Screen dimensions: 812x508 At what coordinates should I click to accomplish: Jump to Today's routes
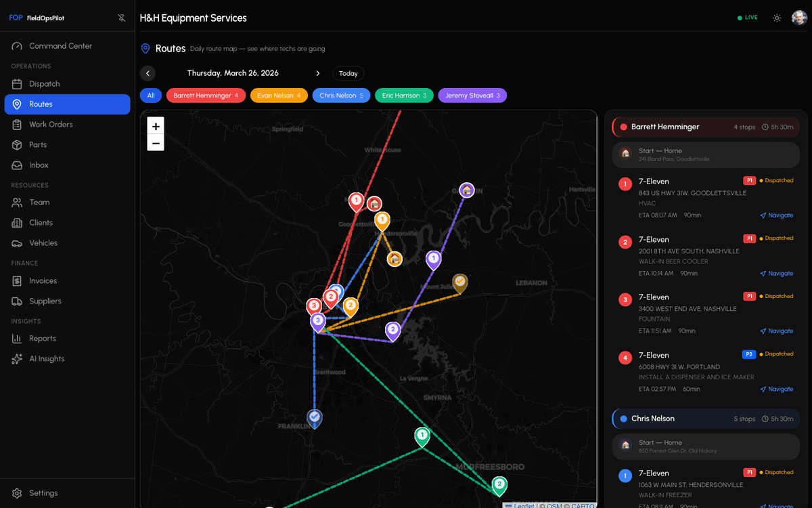click(348, 72)
